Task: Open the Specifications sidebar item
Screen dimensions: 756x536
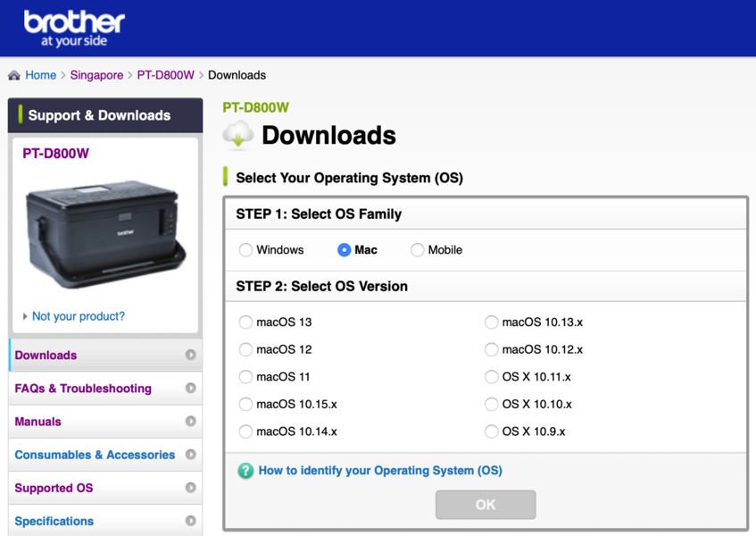Action: [x=54, y=521]
